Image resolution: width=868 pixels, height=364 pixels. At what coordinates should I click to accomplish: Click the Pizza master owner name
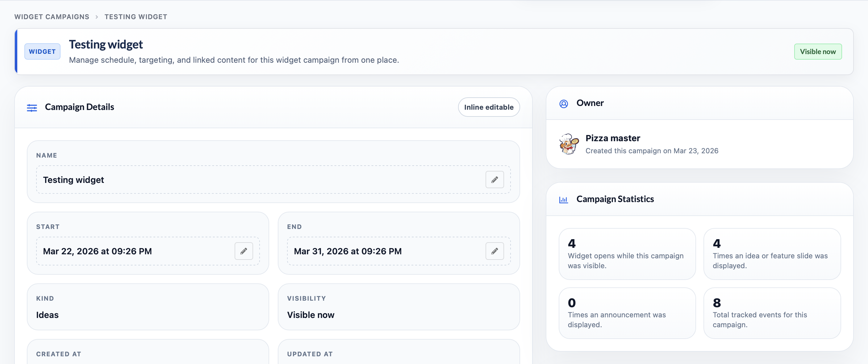613,138
